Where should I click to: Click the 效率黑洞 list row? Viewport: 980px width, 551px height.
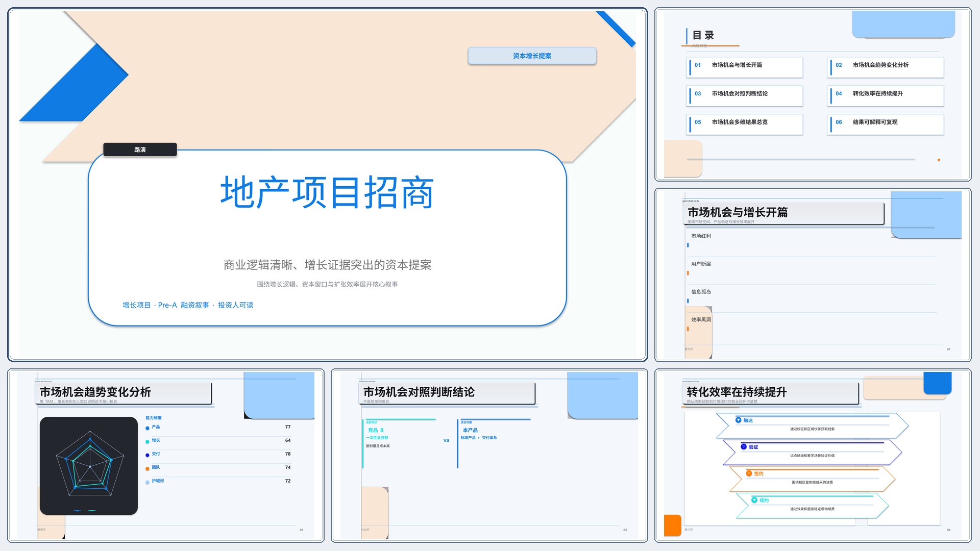tap(812, 326)
